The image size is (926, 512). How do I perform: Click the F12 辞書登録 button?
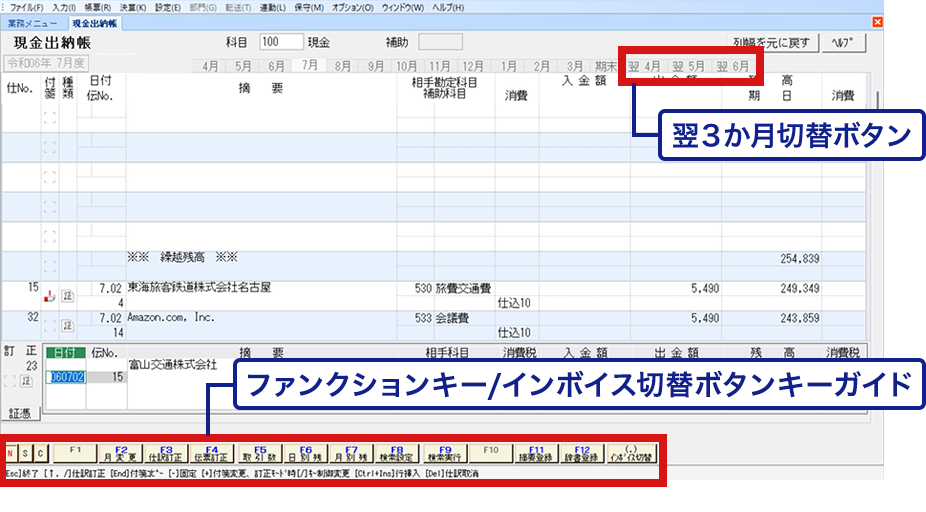coord(582,453)
